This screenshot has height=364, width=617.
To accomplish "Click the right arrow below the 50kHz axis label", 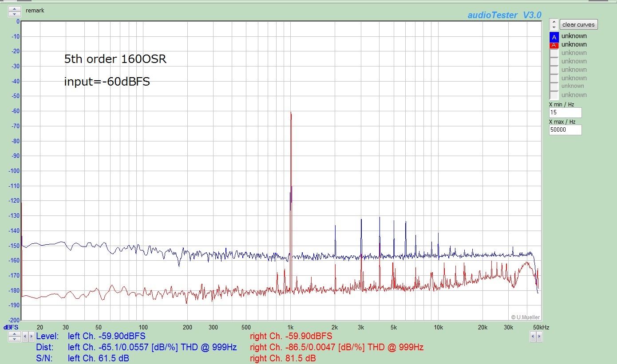I will [539, 337].
